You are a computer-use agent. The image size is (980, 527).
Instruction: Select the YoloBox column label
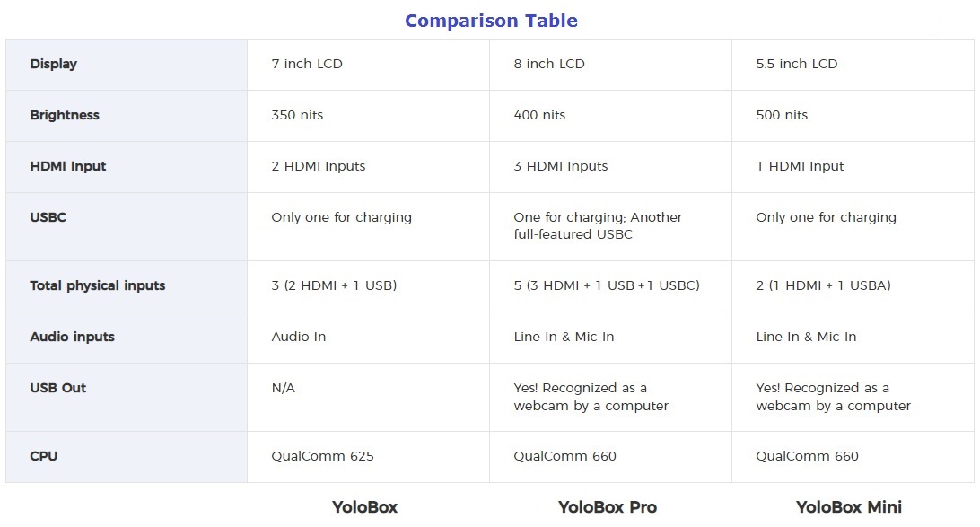point(364,507)
